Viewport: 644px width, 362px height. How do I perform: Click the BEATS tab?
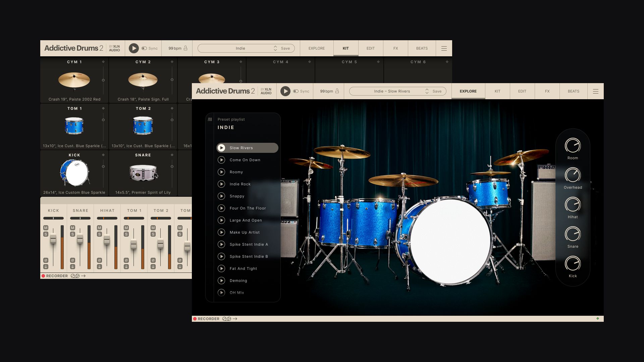coord(573,91)
